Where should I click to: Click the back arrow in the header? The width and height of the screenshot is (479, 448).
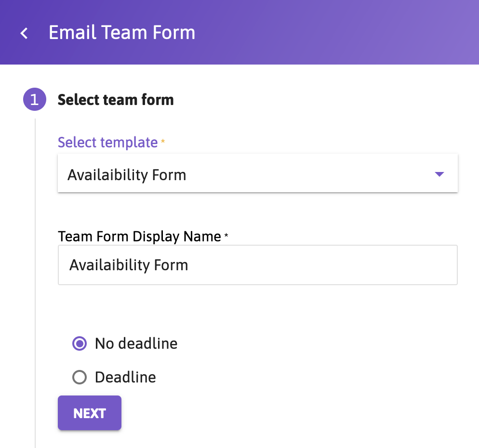(x=24, y=33)
